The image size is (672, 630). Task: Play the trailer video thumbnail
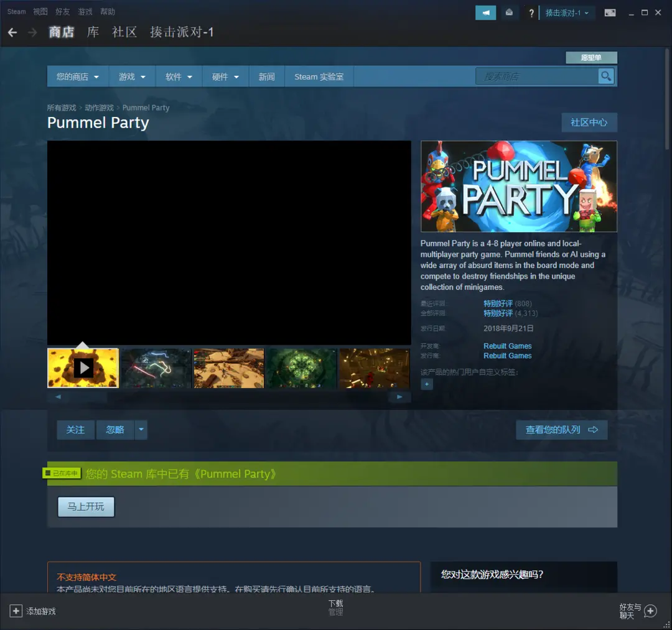tap(83, 368)
